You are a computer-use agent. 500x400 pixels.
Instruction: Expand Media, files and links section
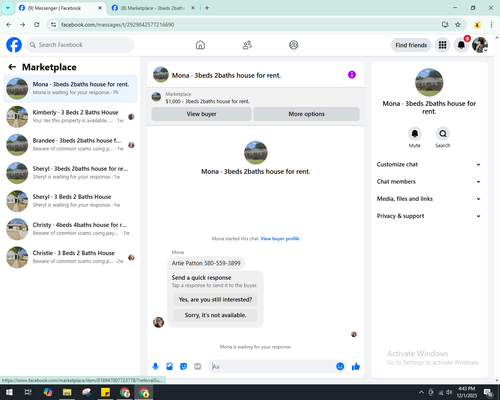click(429, 199)
